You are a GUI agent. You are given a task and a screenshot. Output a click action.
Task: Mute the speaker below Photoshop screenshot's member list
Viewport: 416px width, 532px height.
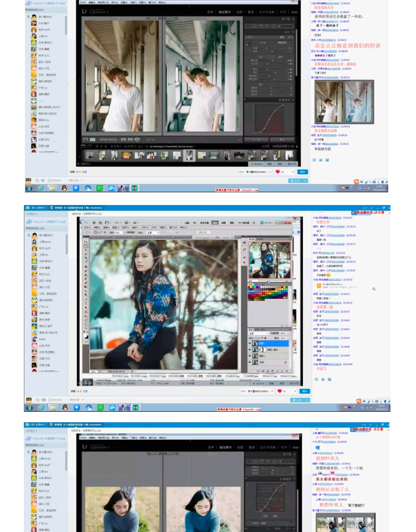pyautogui.click(x=43, y=400)
